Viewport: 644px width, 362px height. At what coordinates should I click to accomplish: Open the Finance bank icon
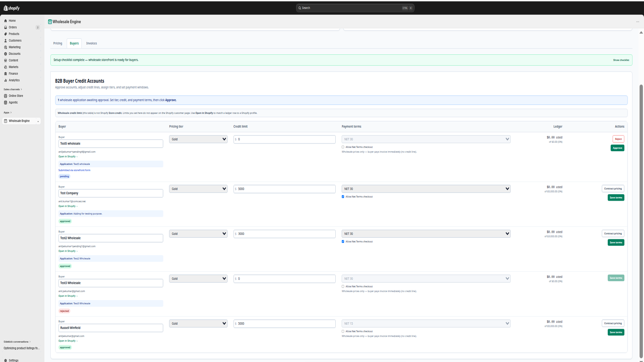click(6, 74)
